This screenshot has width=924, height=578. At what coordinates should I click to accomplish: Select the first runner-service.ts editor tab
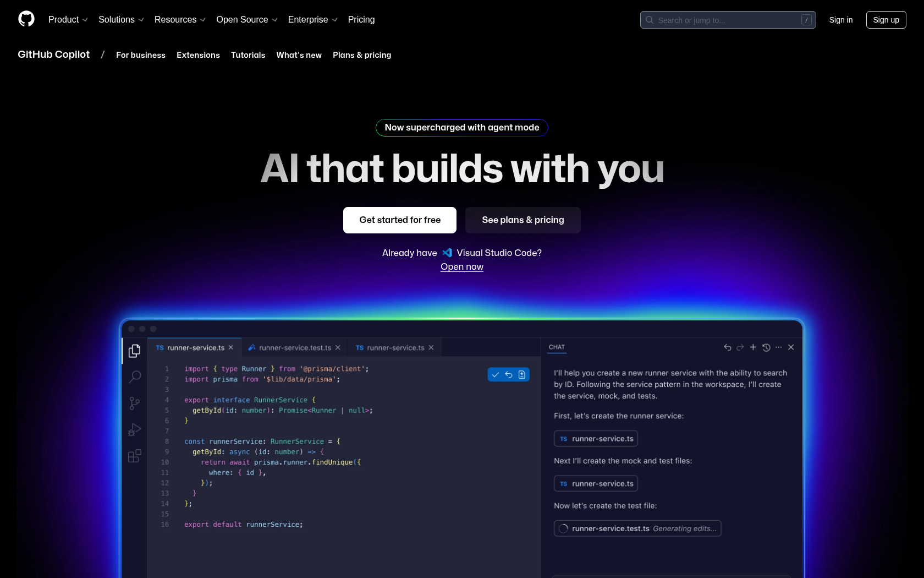click(x=195, y=348)
